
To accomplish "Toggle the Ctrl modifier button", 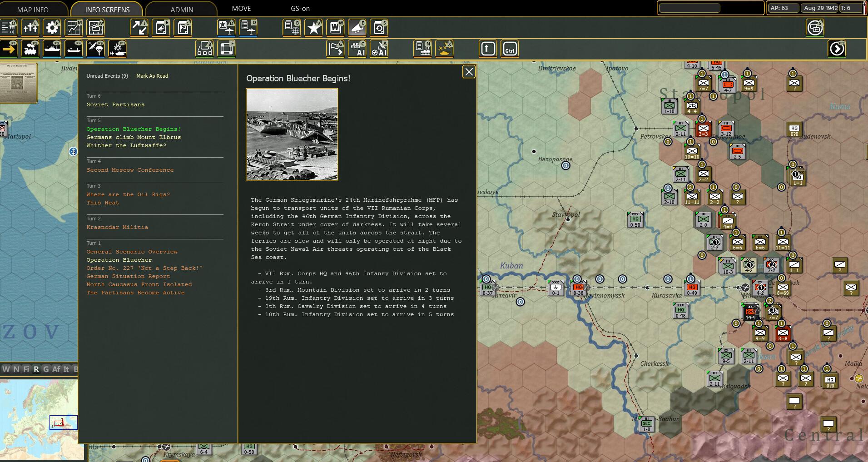I will point(510,49).
